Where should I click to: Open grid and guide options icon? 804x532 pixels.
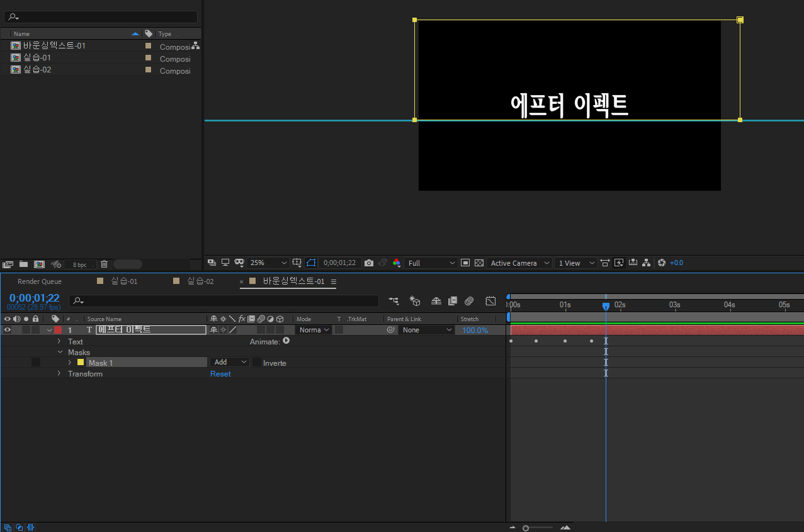coord(297,263)
